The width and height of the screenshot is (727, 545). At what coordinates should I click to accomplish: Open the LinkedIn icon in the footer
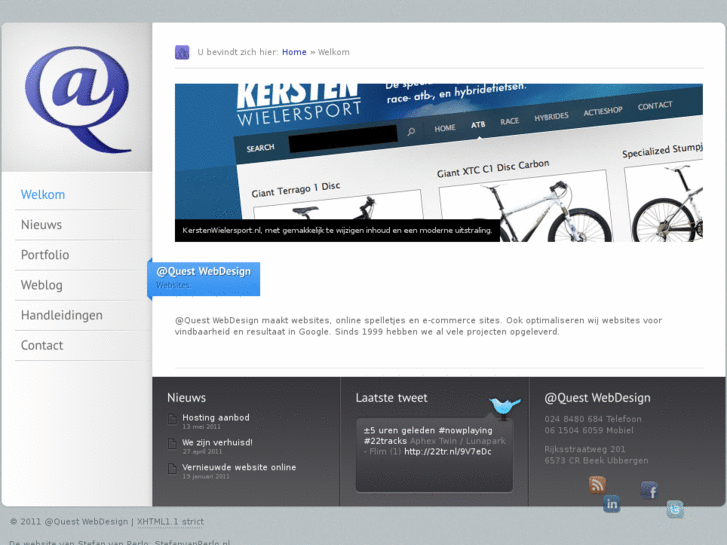[x=612, y=504]
